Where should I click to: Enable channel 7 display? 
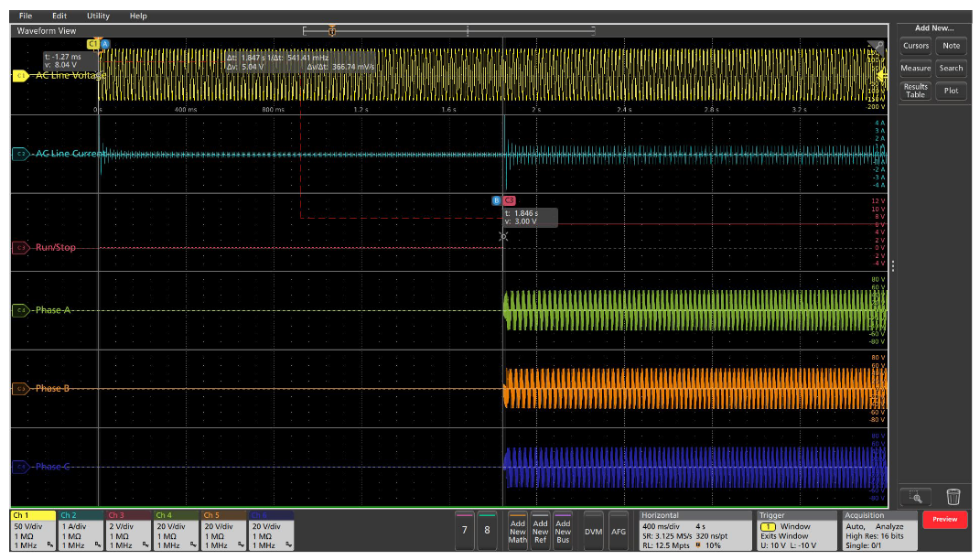point(465,528)
